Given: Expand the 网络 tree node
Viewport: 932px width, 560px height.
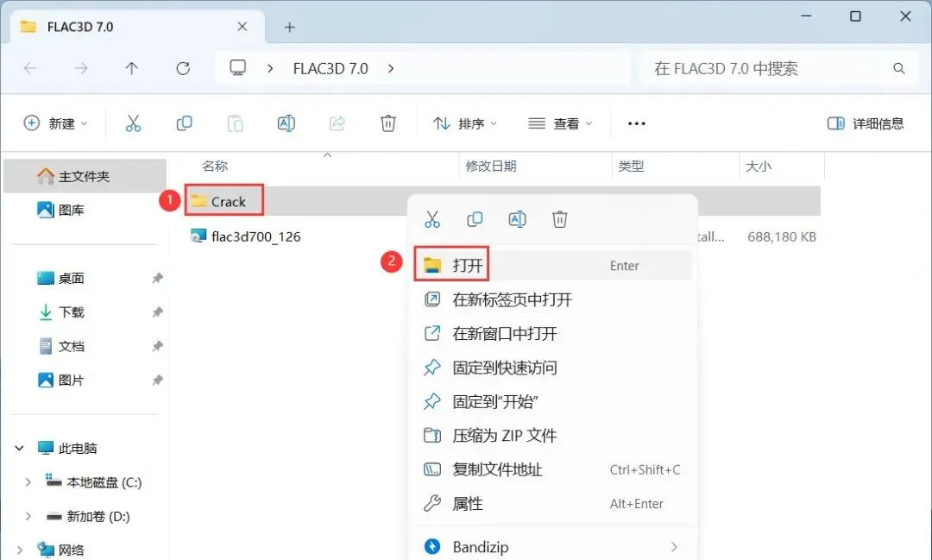Looking at the screenshot, I should [20, 550].
